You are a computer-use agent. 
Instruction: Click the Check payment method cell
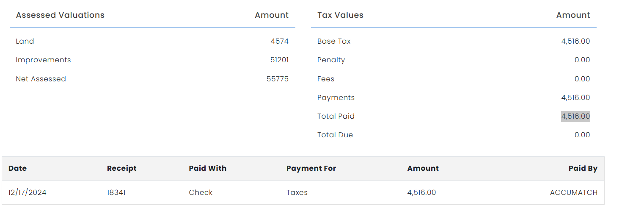[201, 192]
